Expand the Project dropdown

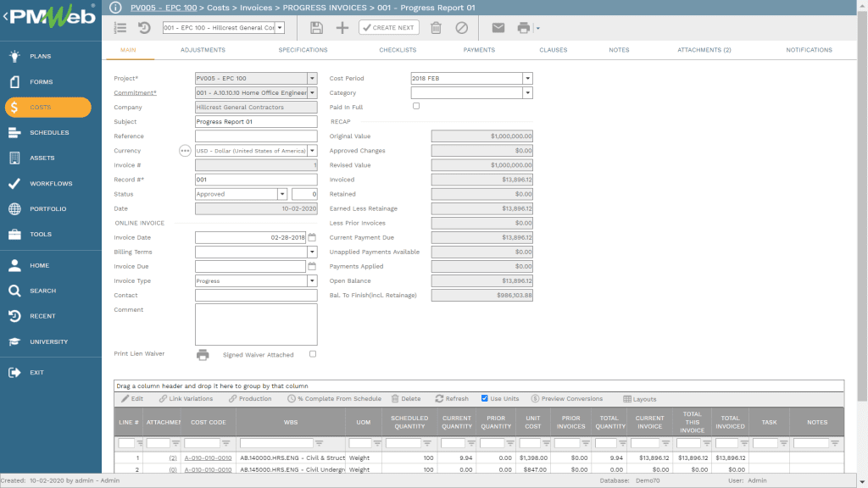coord(312,79)
